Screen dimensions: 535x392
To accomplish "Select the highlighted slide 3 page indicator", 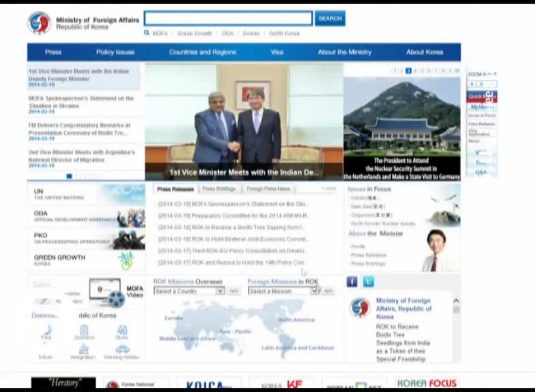I will 408,71.
